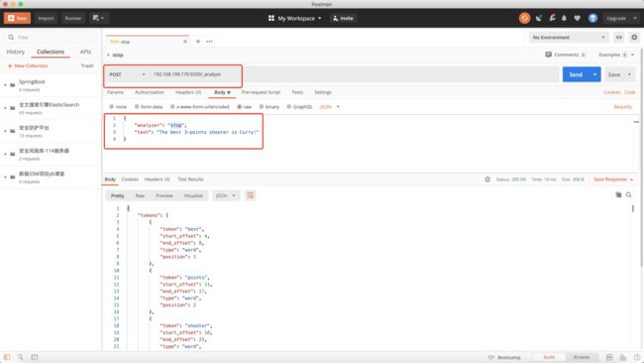Open the new window options icon
Screen dimensions: 644x363
pos(98,18)
